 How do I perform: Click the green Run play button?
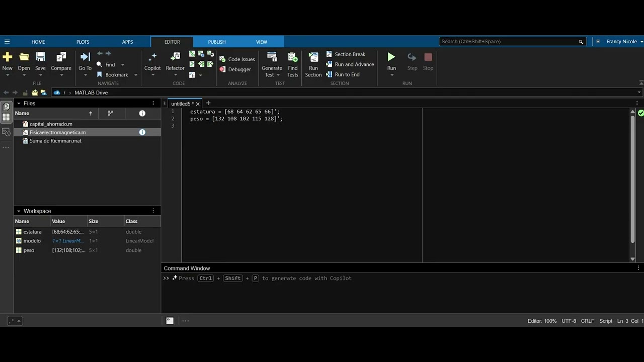point(391,57)
